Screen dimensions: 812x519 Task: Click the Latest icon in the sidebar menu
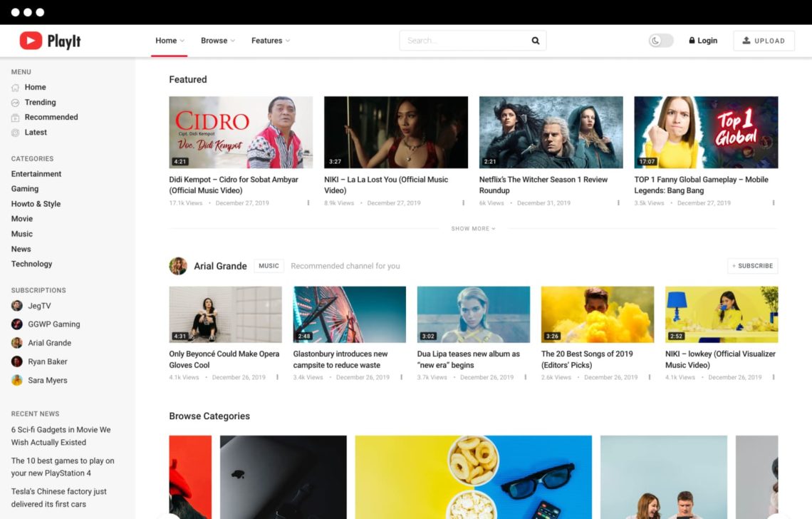[x=16, y=132]
